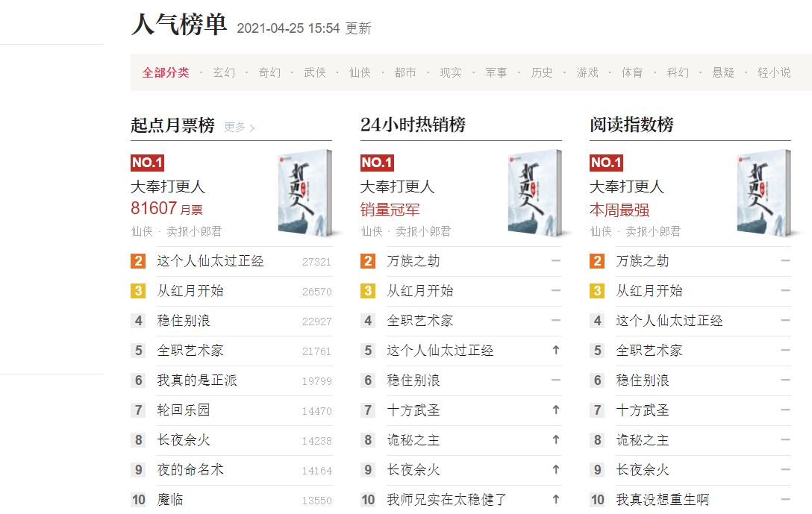
Task: Switch to the 仙侠 category tab
Action: [360, 72]
